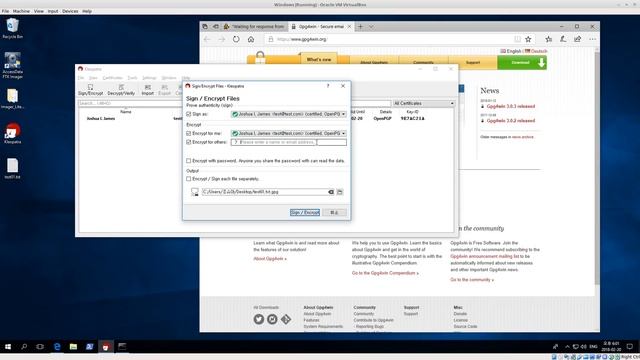This screenshot has width=640, height=360.
Task: Select the Kleopatra desktop shortcut
Action: (13, 133)
